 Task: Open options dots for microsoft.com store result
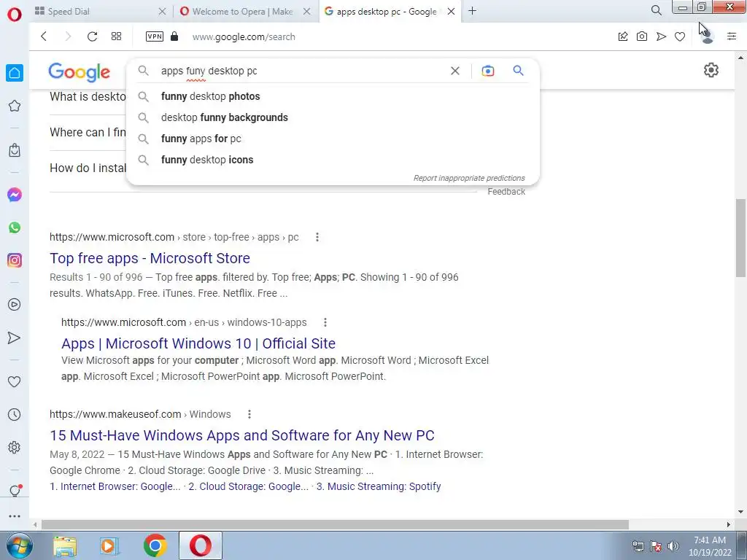[x=317, y=237]
